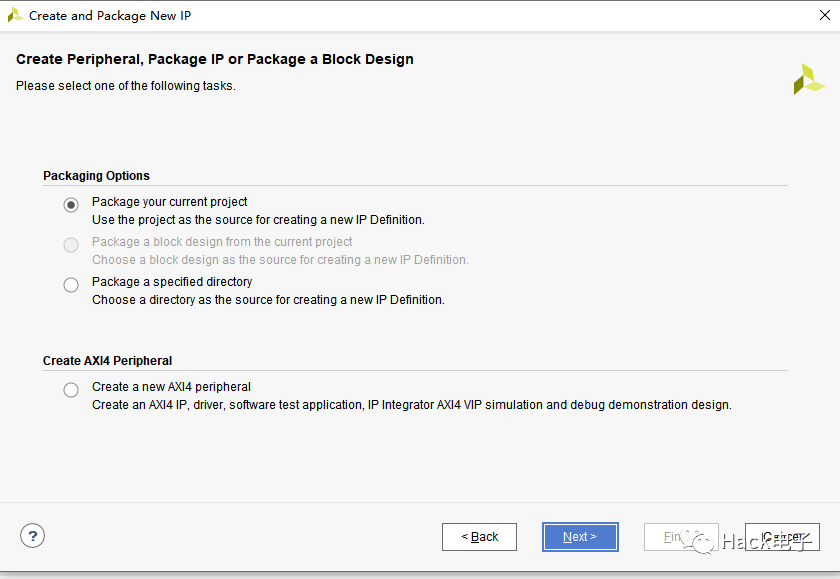Click the 'Create Peripheral, Package IP' wizard title
The width and height of the screenshot is (840, 579).
tap(214, 59)
